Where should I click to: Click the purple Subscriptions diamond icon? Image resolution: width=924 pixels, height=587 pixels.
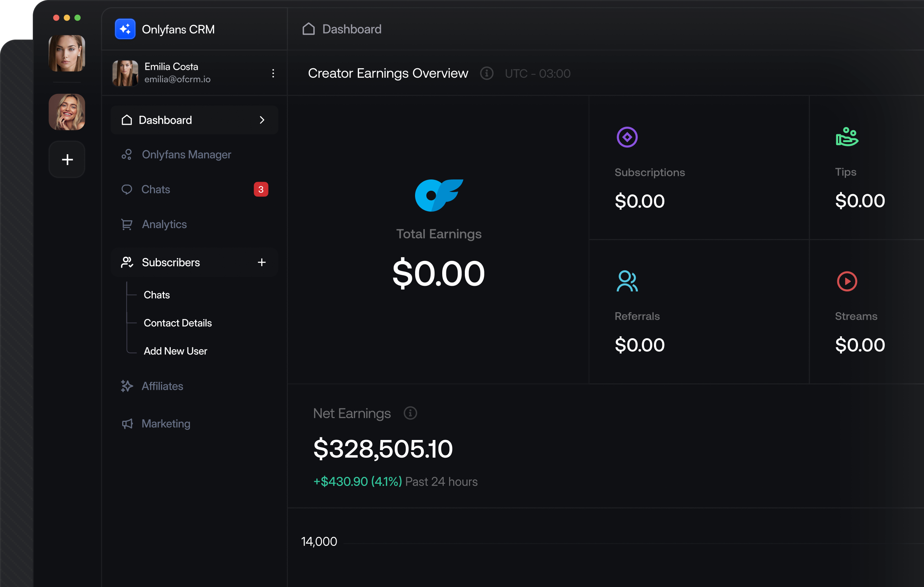(627, 137)
